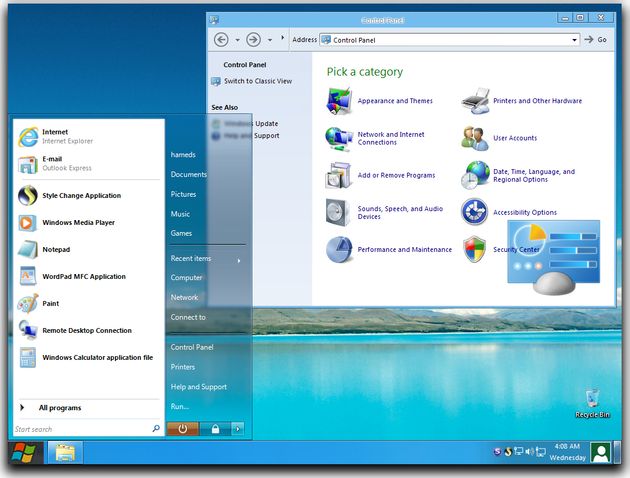
Task: Expand All programs arrow
Action: pos(22,408)
